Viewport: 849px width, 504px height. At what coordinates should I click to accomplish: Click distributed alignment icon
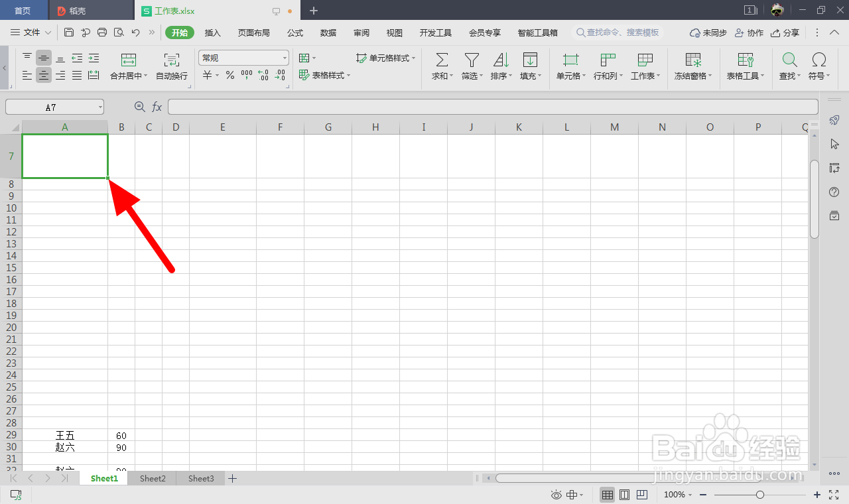[x=94, y=76]
